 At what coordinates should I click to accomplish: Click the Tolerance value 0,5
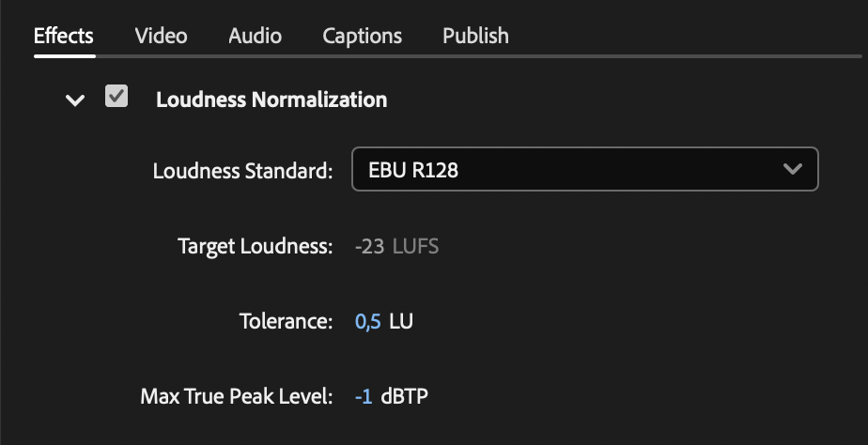pos(367,322)
